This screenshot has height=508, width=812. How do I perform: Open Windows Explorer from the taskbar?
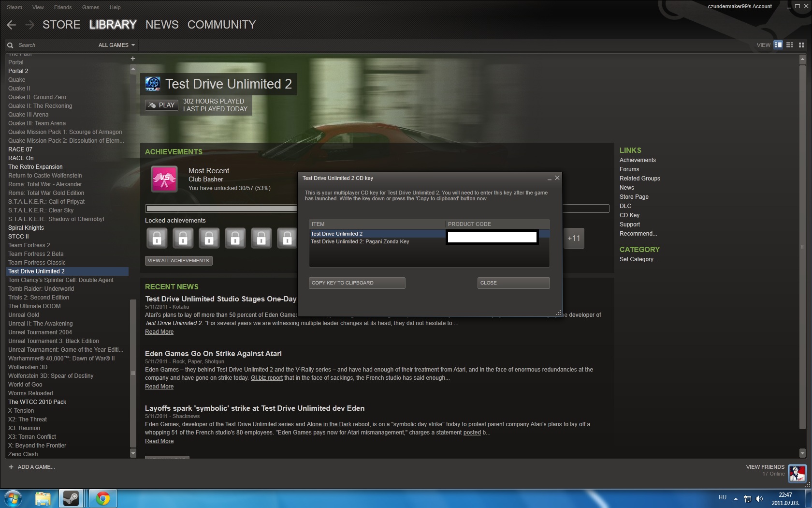pos(43,498)
